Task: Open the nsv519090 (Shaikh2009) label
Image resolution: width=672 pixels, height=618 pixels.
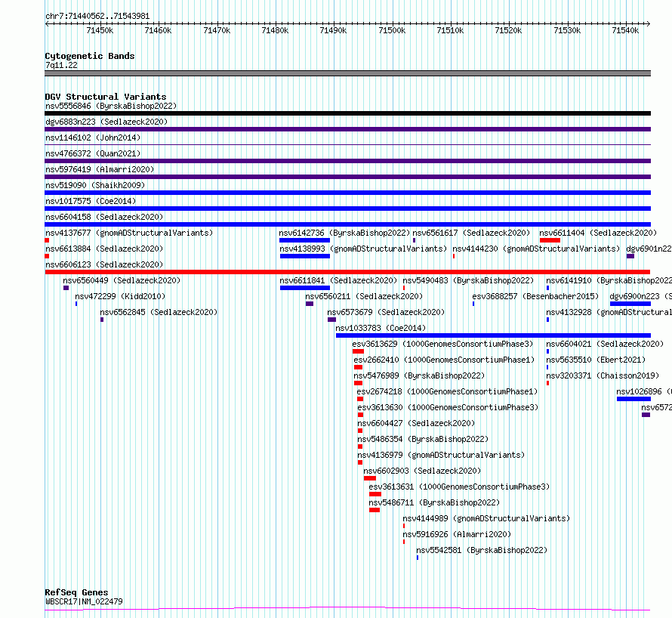Action: pos(95,185)
